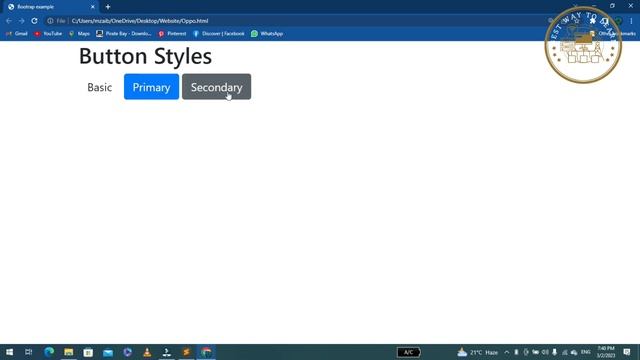The width and height of the screenshot is (640, 360).
Task: Open the Discover Facebook bookmark
Action: tap(219, 34)
